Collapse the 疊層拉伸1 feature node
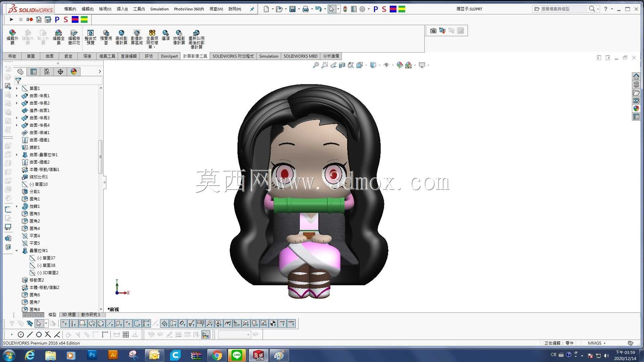The height and width of the screenshot is (362, 644). point(17,251)
